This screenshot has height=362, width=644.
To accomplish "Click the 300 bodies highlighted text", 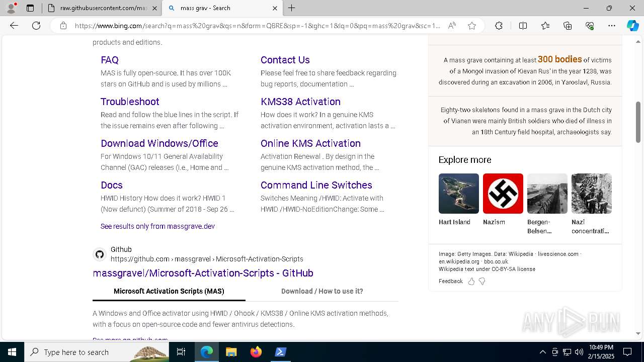I will 559,59.
